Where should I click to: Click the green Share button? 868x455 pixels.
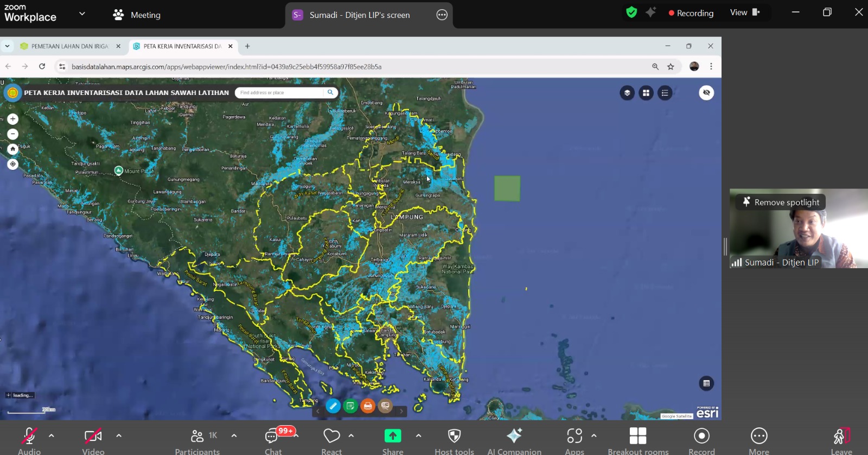point(393,437)
